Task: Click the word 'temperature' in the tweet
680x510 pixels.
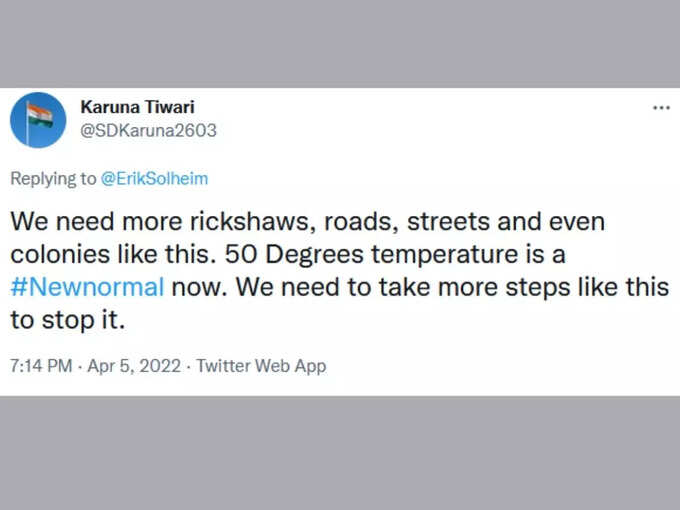Action: click(x=445, y=255)
